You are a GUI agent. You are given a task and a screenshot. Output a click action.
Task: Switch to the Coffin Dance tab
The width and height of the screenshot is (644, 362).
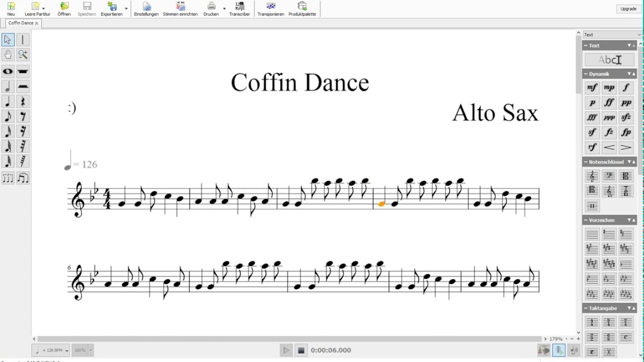21,23
